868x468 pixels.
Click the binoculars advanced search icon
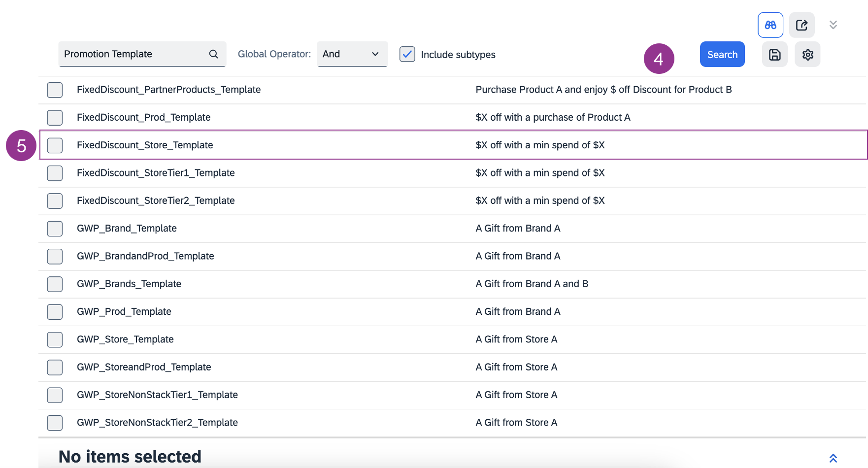770,25
